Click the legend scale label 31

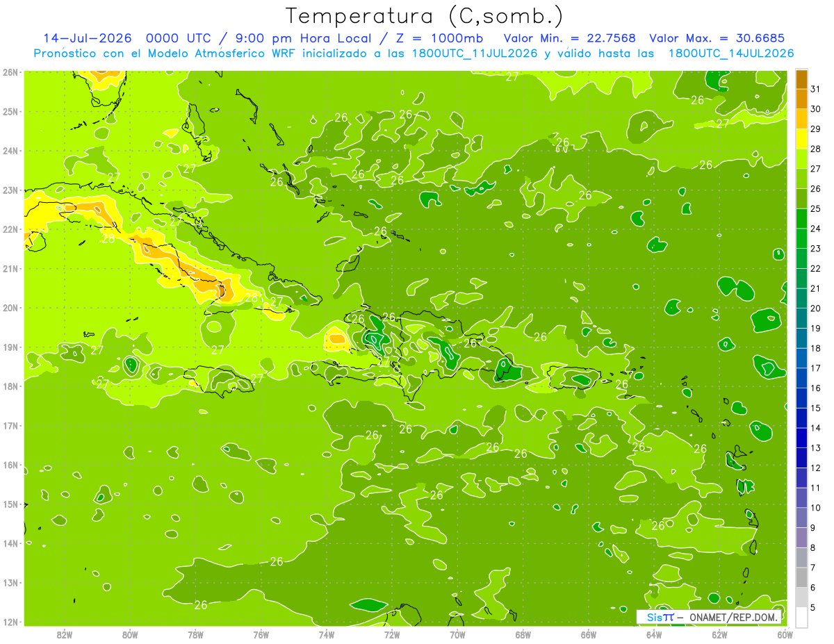815,89
